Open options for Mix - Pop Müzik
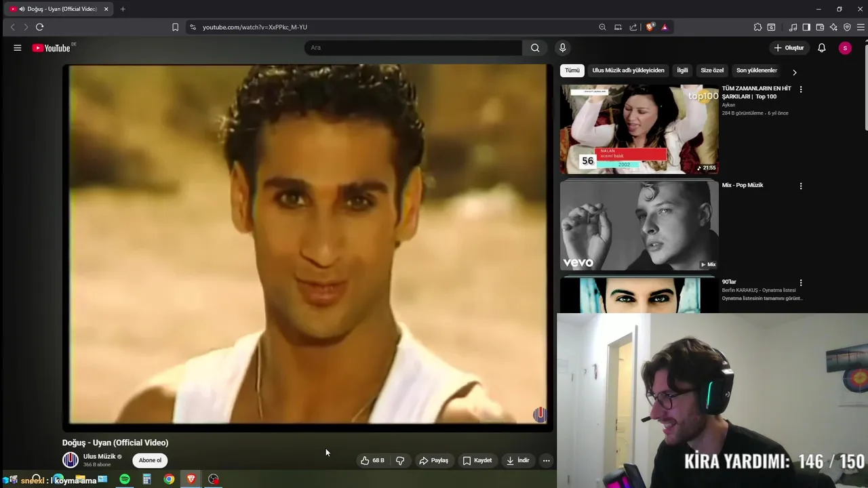Screen dimensions: 868x488 tap(801, 186)
